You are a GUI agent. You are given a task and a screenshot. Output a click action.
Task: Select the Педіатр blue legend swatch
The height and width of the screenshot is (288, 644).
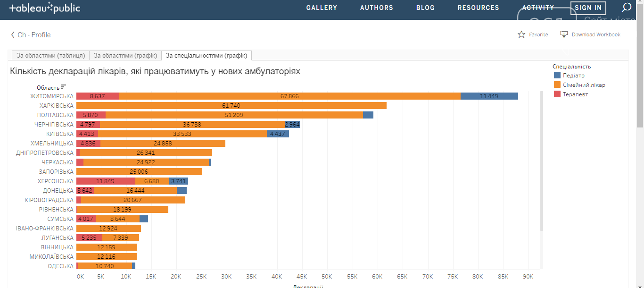tap(557, 76)
